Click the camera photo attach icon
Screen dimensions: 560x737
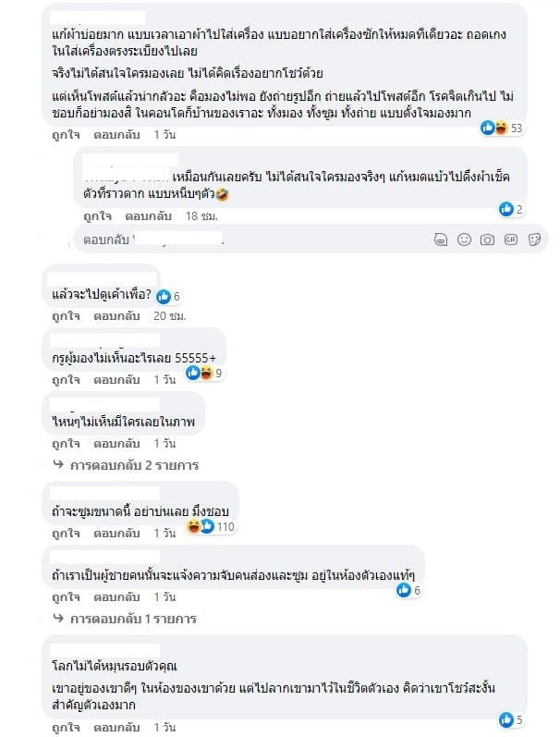[x=487, y=240]
